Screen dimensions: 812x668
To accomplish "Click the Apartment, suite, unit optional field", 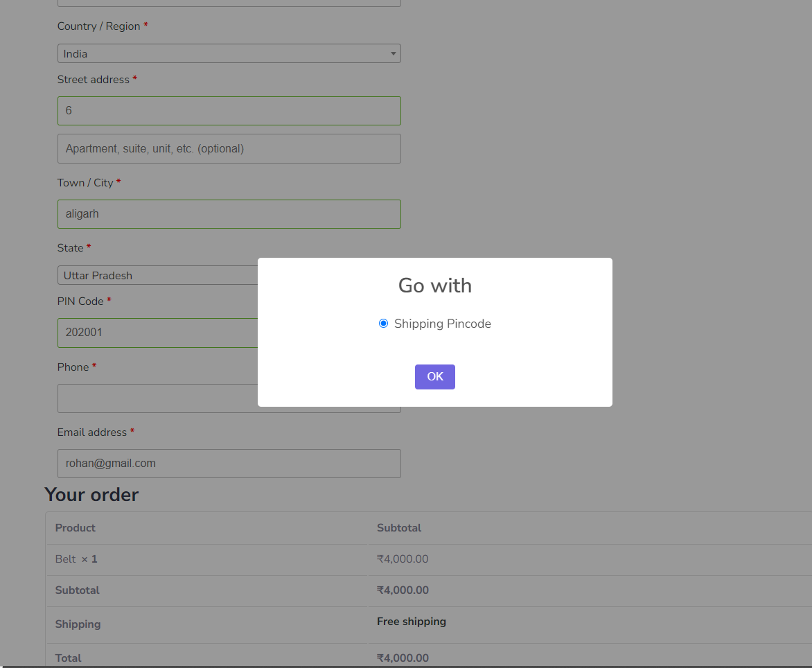I will (229, 148).
